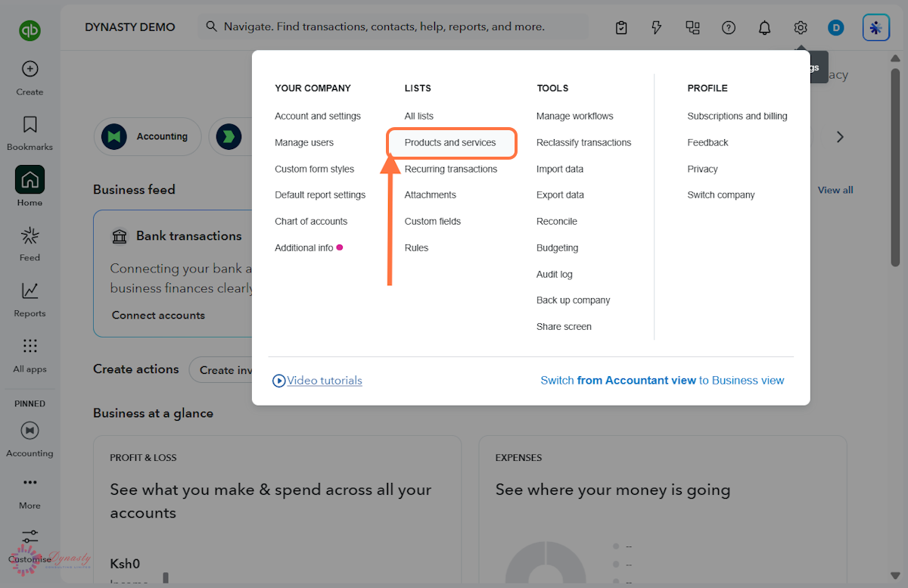Click Connect accounts link
Viewport: 908px width, 588px height.
(158, 315)
